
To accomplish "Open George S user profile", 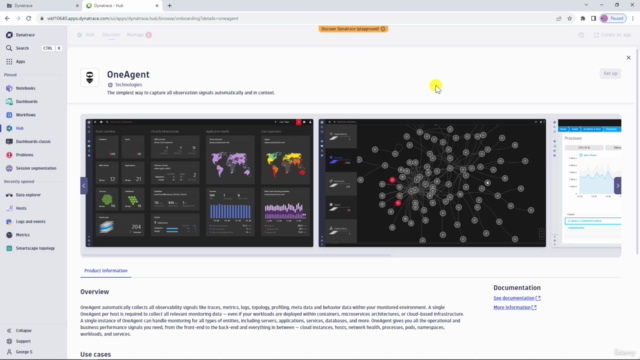I will click(x=24, y=352).
